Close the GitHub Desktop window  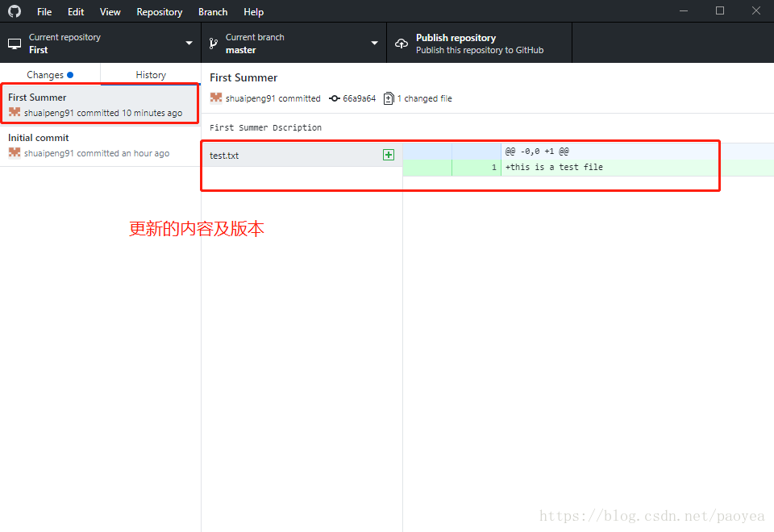point(755,10)
